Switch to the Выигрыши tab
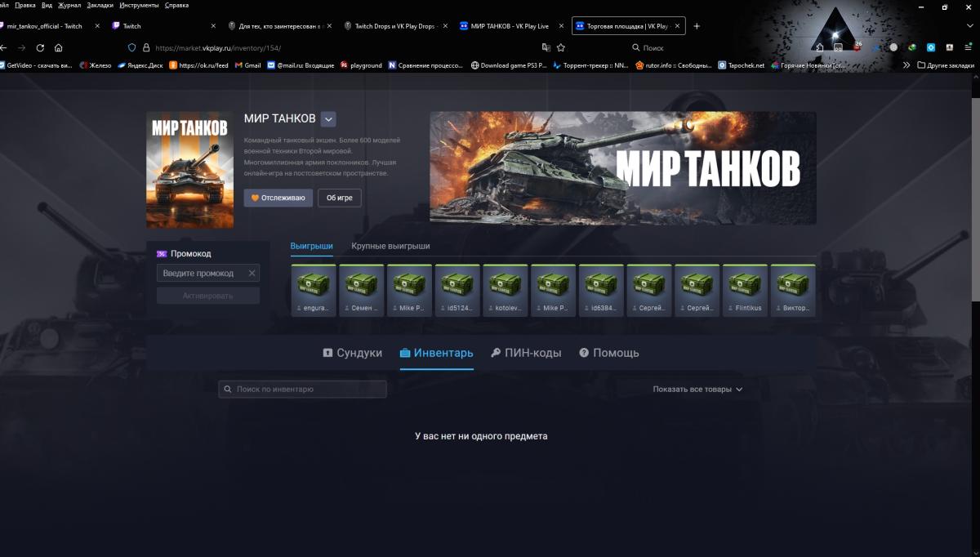The image size is (980, 557). point(312,246)
